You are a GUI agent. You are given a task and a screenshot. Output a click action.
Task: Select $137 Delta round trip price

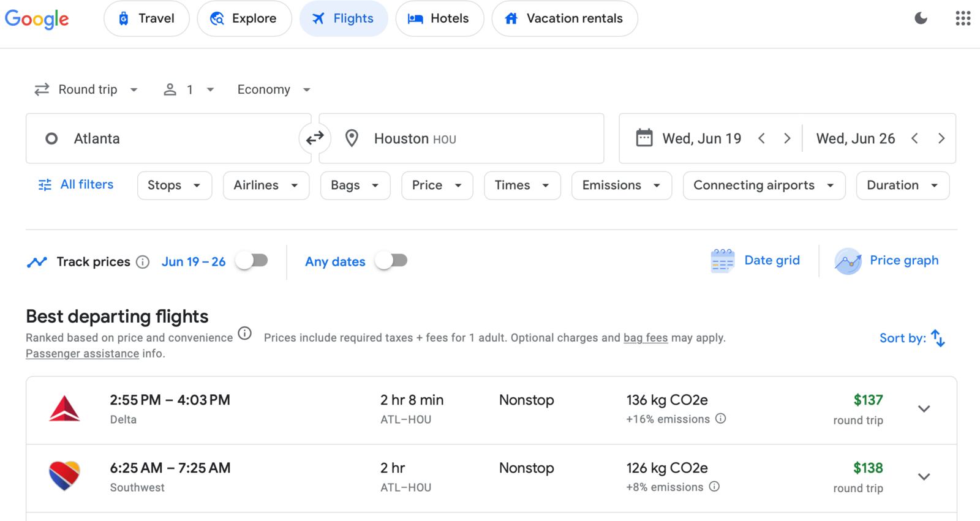(868, 400)
